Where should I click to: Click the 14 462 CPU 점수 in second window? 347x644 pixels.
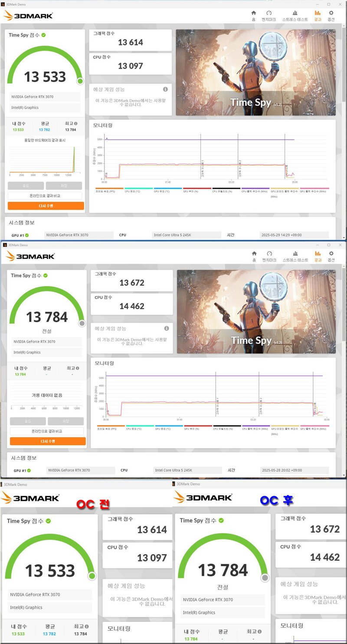[x=132, y=306]
